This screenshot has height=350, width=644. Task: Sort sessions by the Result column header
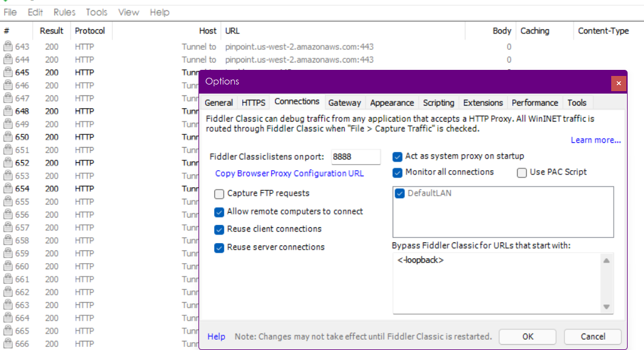(52, 31)
